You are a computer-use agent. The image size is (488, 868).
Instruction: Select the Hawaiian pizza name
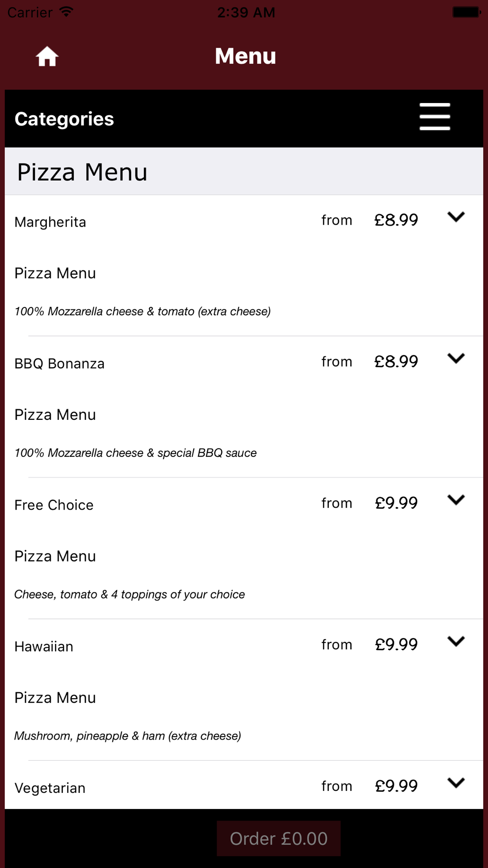coord(44,646)
